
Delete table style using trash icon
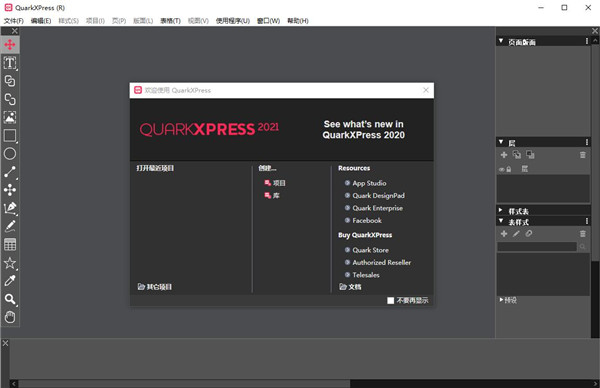tap(582, 234)
